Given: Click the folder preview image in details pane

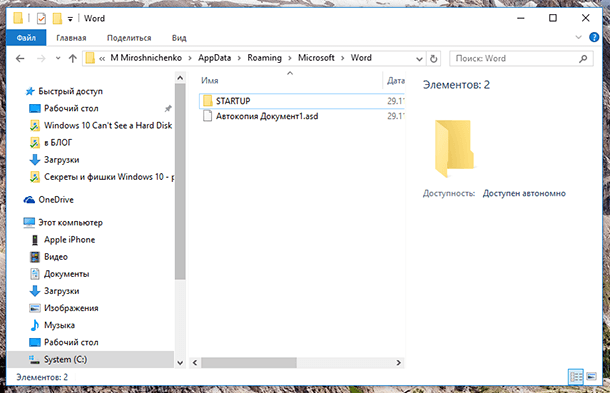Looking at the screenshot, I should pyautogui.click(x=454, y=148).
